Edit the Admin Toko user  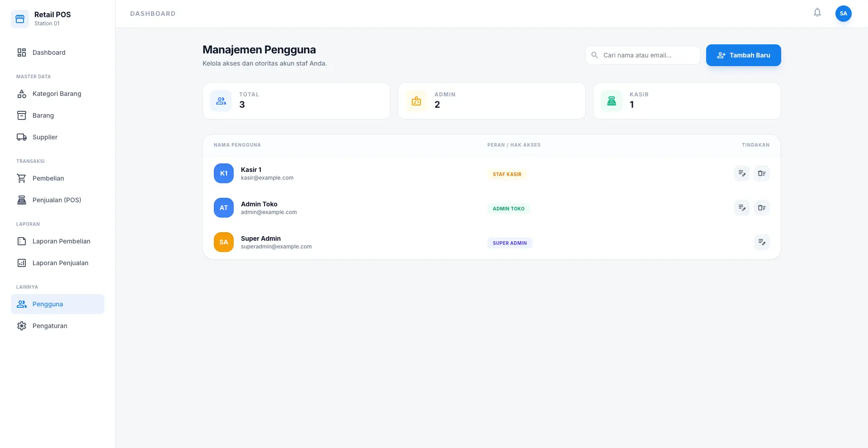point(741,208)
